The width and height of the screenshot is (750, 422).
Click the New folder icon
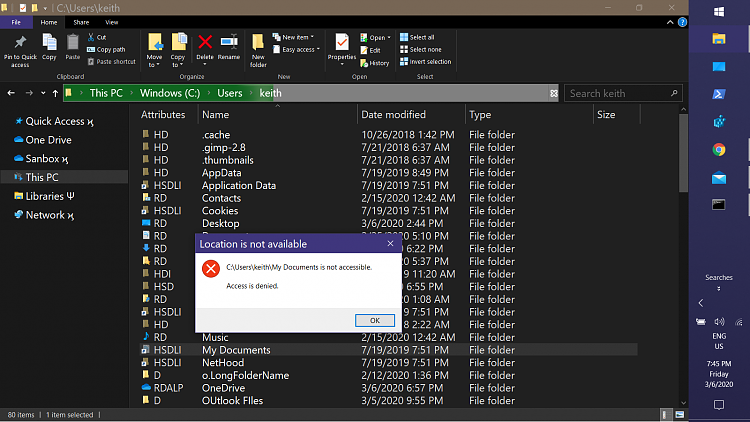click(258, 46)
